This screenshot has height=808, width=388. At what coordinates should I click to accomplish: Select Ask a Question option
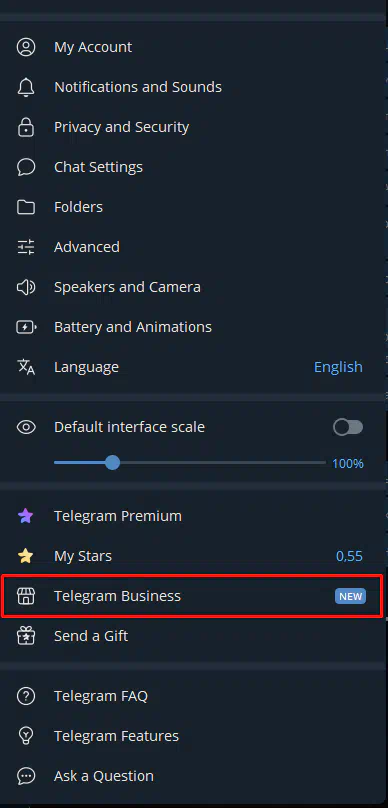click(194, 776)
